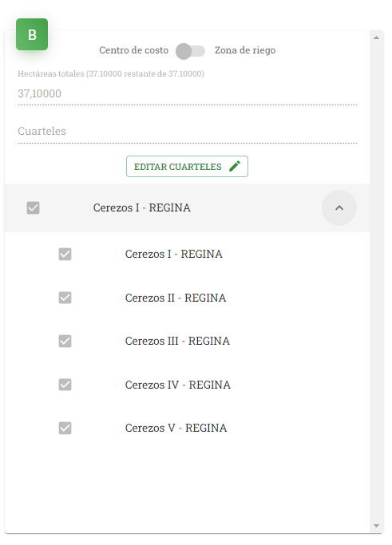
Task: Click the scrollbar up arrow
Action: click(x=376, y=38)
